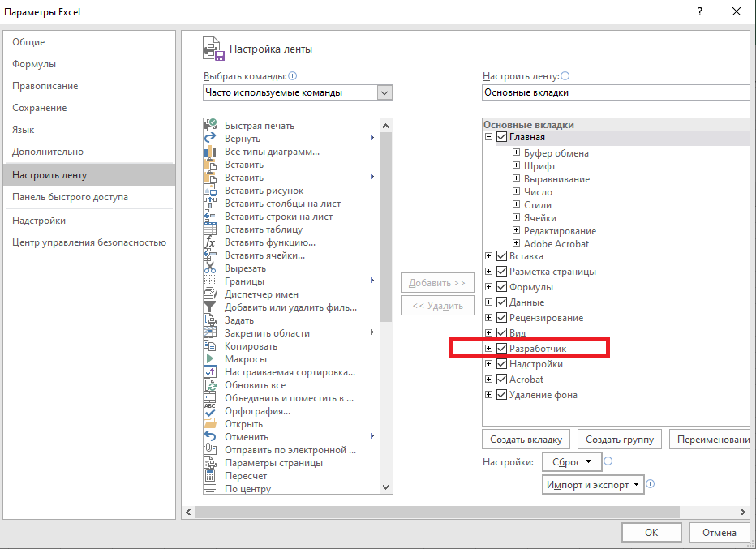Click the Отмена button
Screen dimensions: 756x549
pyautogui.click(x=719, y=533)
